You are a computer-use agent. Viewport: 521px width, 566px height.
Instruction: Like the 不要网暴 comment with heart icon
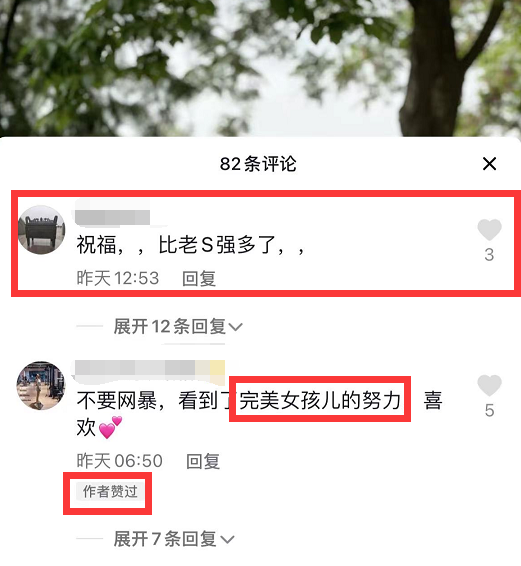pos(489,386)
